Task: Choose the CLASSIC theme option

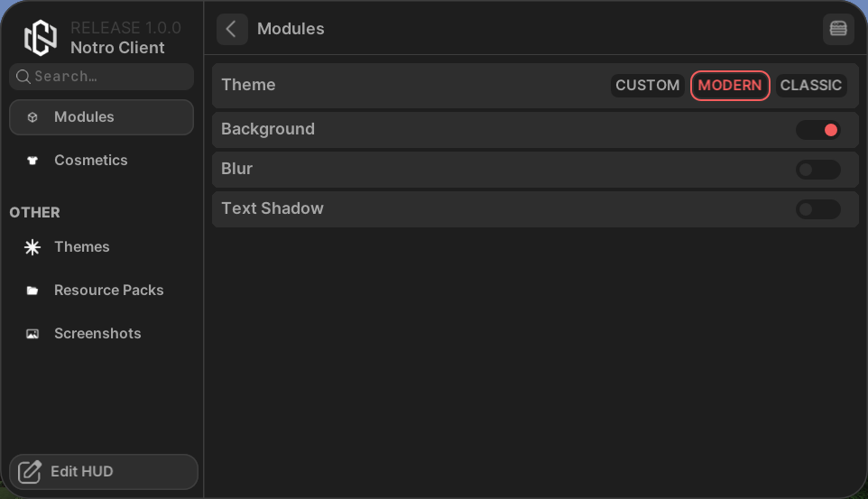Action: click(x=810, y=86)
